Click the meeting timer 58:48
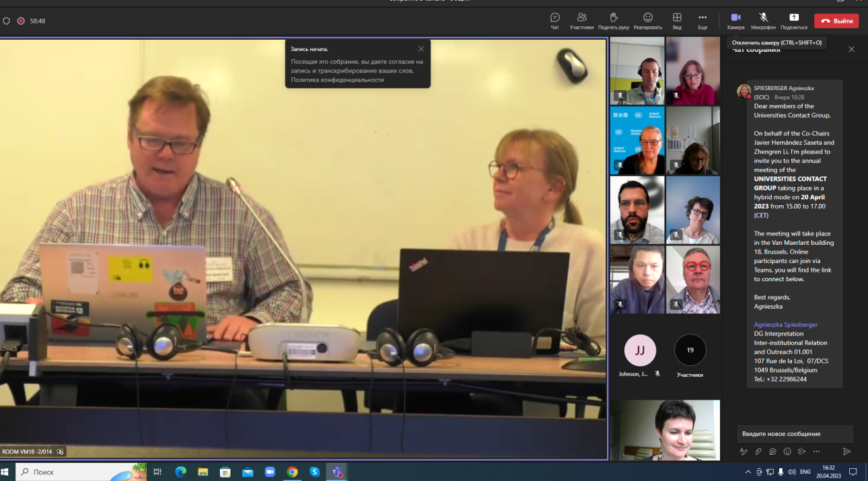Screen dimensions: 868x481 pos(38,21)
